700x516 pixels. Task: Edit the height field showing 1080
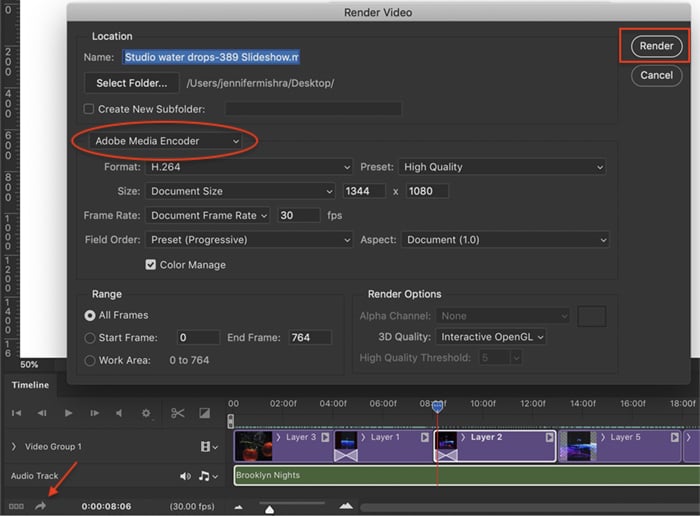tap(427, 191)
